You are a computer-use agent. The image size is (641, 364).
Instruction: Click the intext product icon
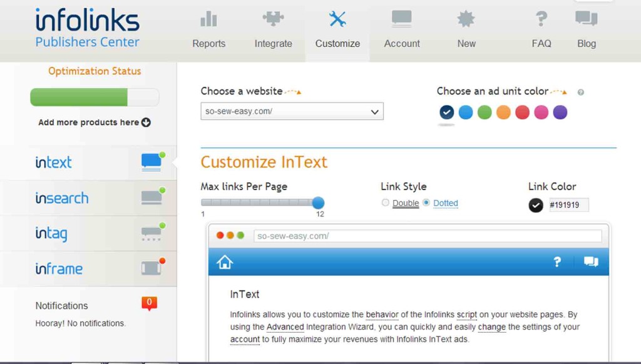tap(152, 161)
